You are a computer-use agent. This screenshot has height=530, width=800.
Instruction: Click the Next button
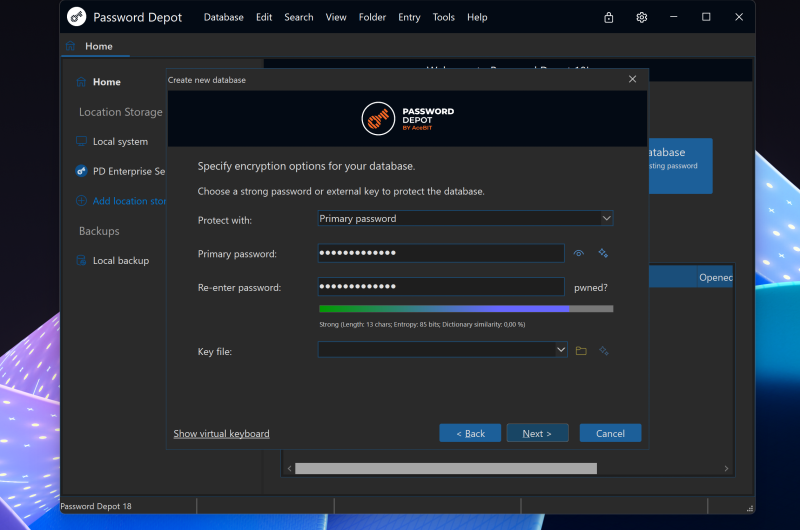click(537, 433)
